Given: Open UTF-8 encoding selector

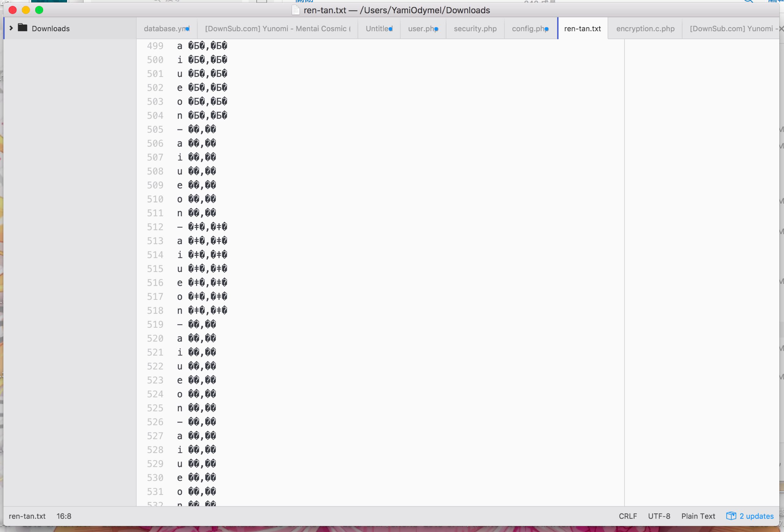Looking at the screenshot, I should (659, 516).
